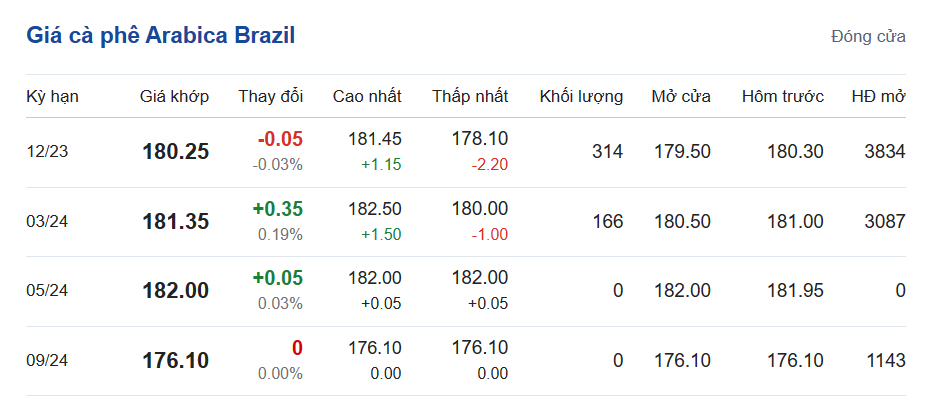This screenshot has height=401, width=944.
Task: Click the "Hôm trước" column header
Action: 783,97
